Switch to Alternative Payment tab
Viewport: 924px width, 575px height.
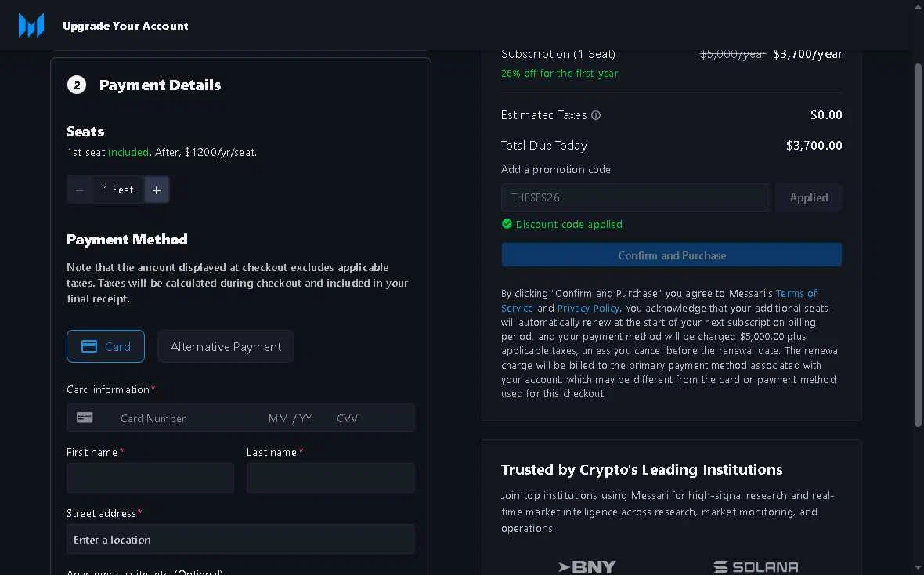point(226,346)
